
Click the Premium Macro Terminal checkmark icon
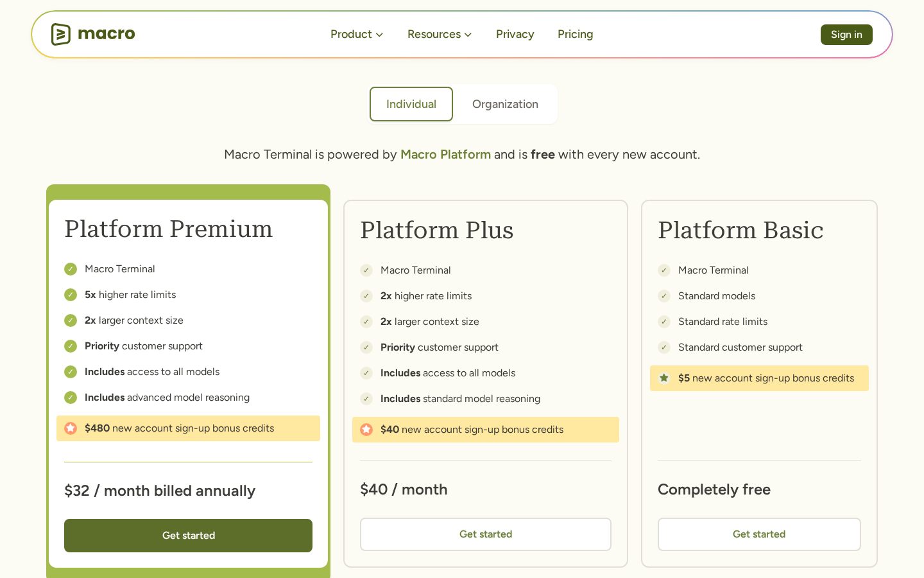pos(71,269)
